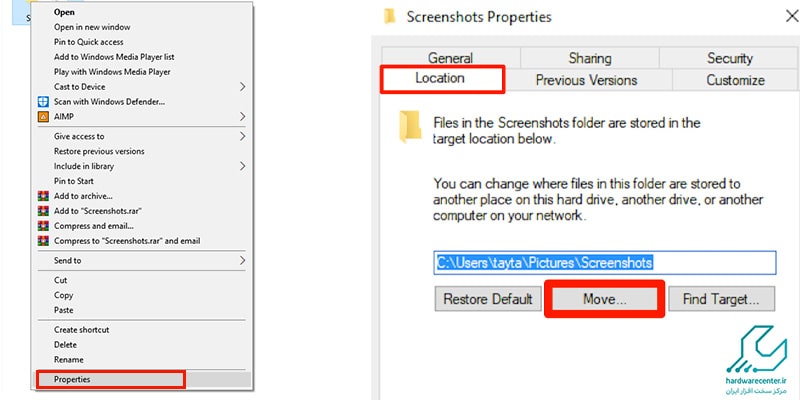Viewport: 800px width, 400px height.
Task: Click the folder icon in the Properties title bar
Action: [390, 17]
